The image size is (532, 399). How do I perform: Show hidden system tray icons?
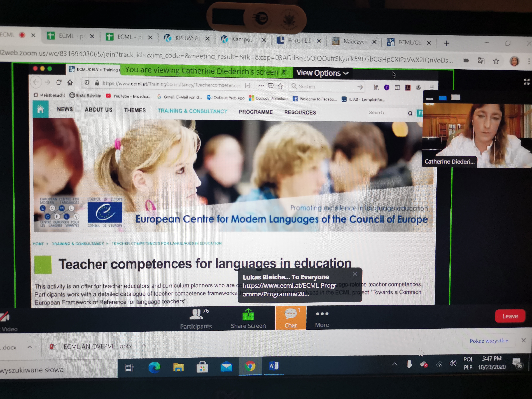[x=395, y=364]
